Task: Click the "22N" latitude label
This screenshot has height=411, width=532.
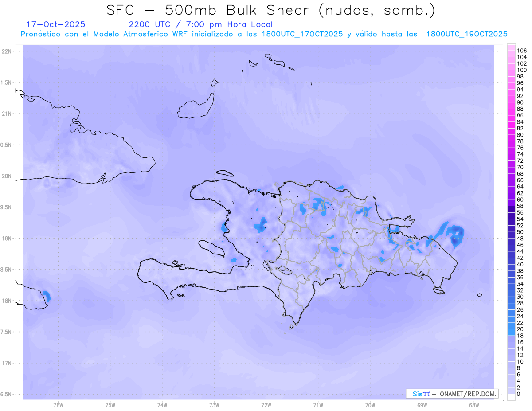Action: 7,51
